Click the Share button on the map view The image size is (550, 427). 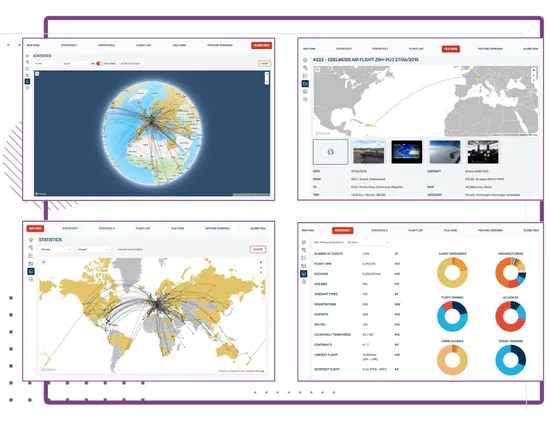click(x=258, y=249)
